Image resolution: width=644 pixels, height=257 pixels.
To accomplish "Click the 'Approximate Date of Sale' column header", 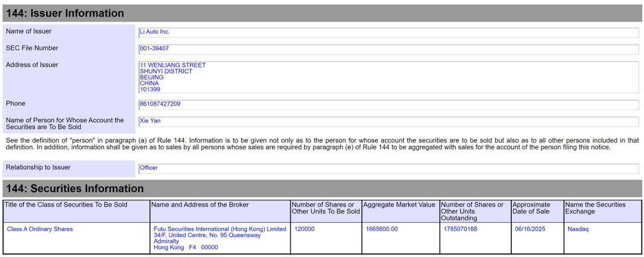I will [x=537, y=211].
